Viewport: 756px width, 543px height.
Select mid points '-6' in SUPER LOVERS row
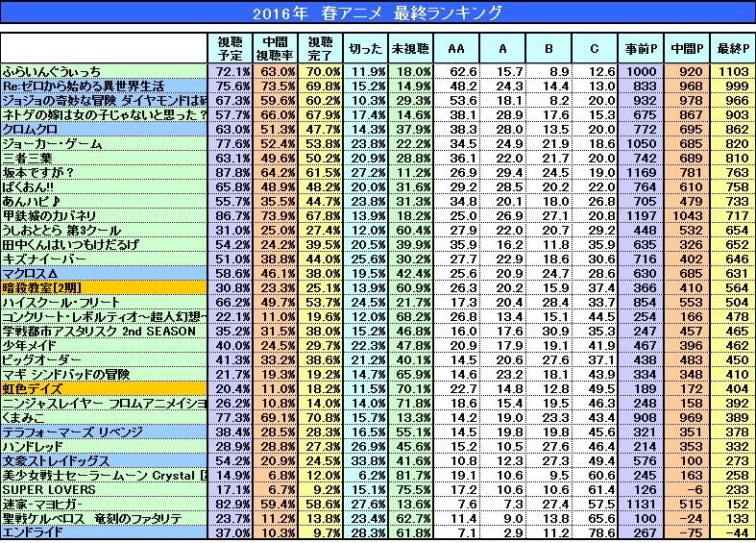click(x=687, y=490)
